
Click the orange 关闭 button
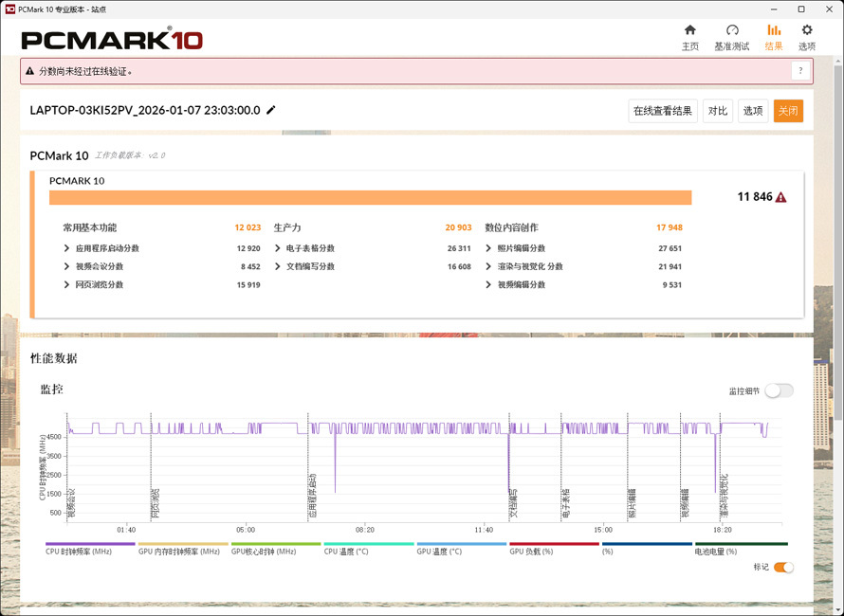click(788, 111)
